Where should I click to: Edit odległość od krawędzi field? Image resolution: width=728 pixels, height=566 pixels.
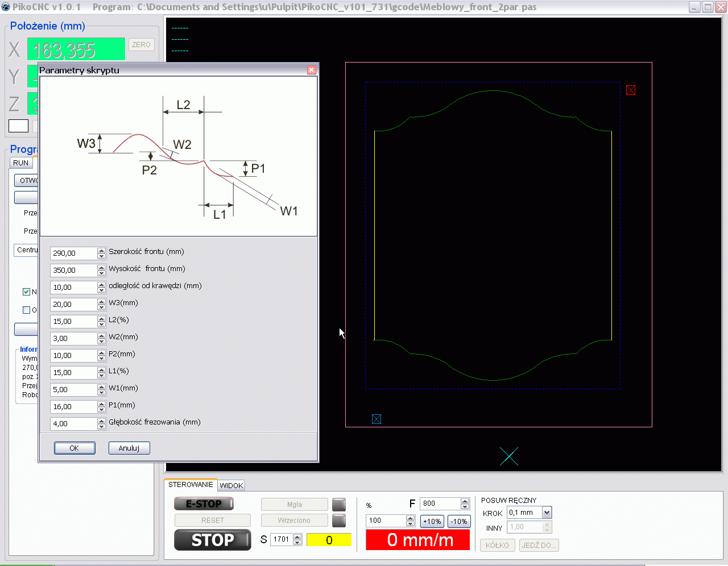click(x=74, y=288)
